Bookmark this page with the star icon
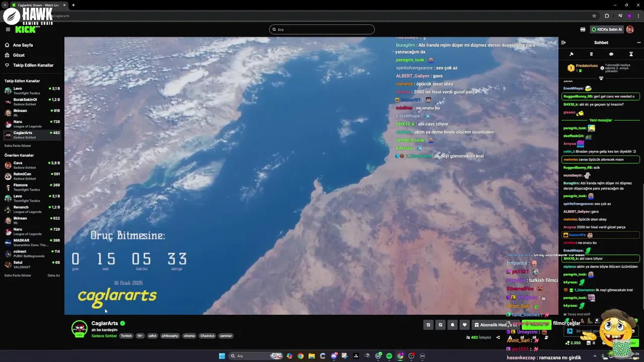Viewport: 644px width, 362px height. coord(594,16)
